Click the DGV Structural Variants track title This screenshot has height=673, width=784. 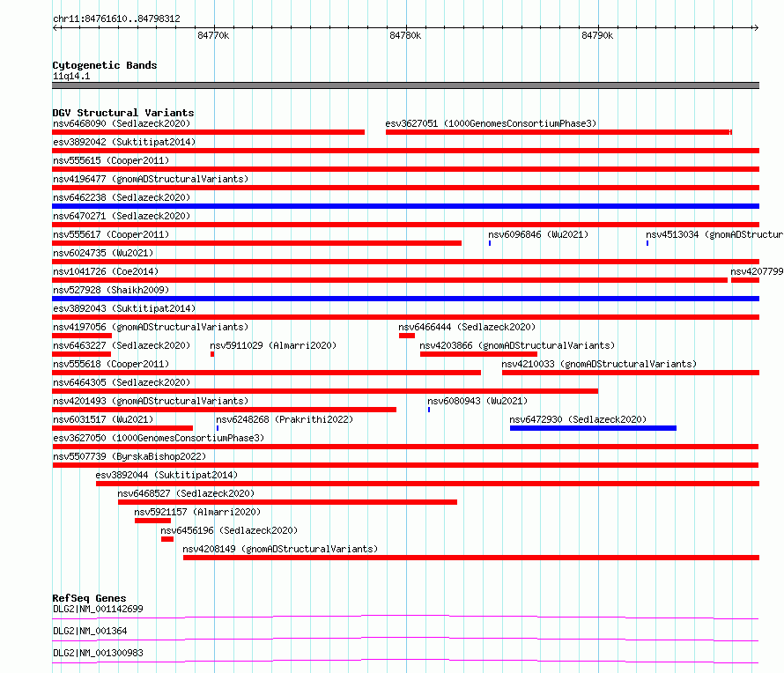pyautogui.click(x=123, y=113)
